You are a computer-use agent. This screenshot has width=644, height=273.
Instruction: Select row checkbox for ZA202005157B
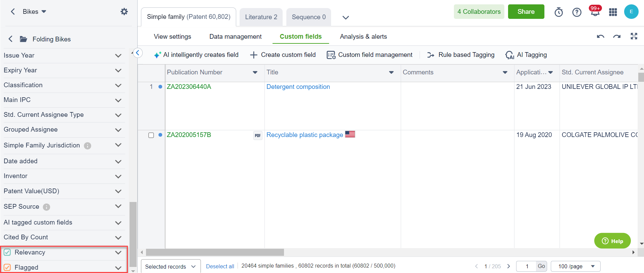pos(151,135)
